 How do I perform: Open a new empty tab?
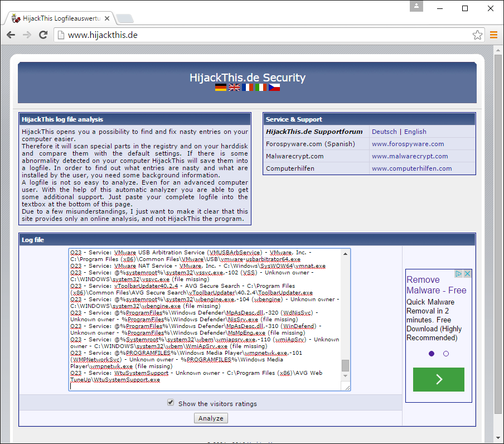[x=125, y=18]
